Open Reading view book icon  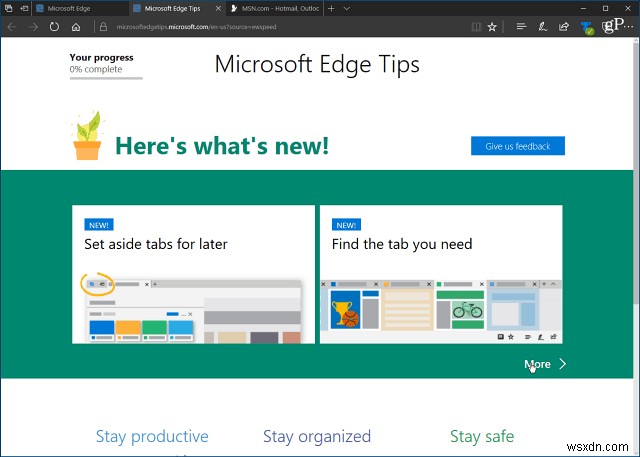click(476, 27)
